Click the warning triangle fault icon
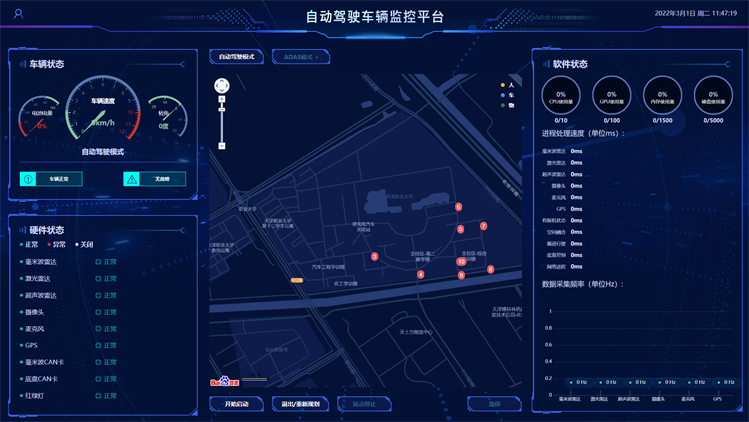749x422 pixels. pyautogui.click(x=131, y=179)
